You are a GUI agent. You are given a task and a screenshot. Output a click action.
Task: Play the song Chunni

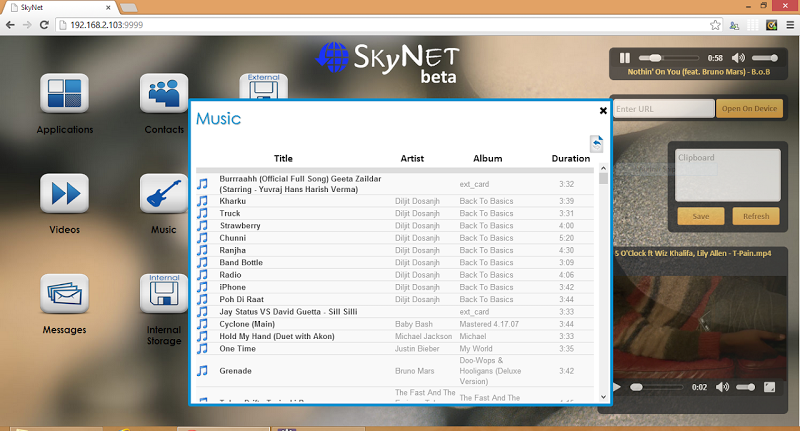pos(233,238)
